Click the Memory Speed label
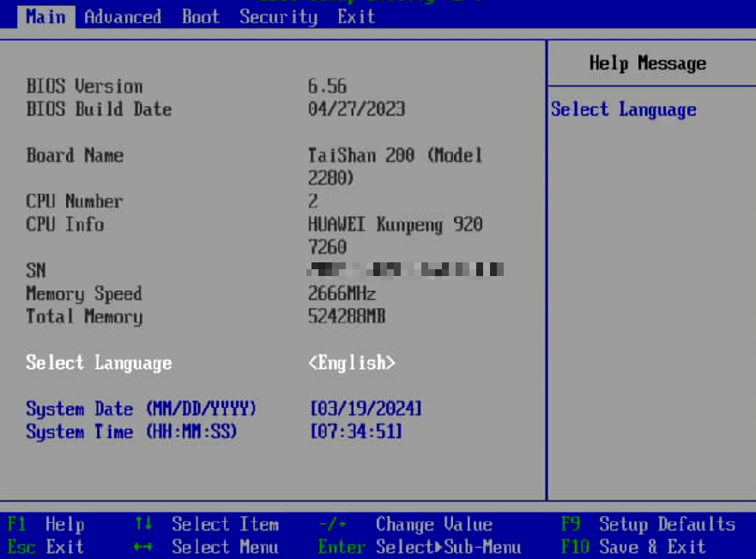The image size is (756, 559). (x=84, y=293)
